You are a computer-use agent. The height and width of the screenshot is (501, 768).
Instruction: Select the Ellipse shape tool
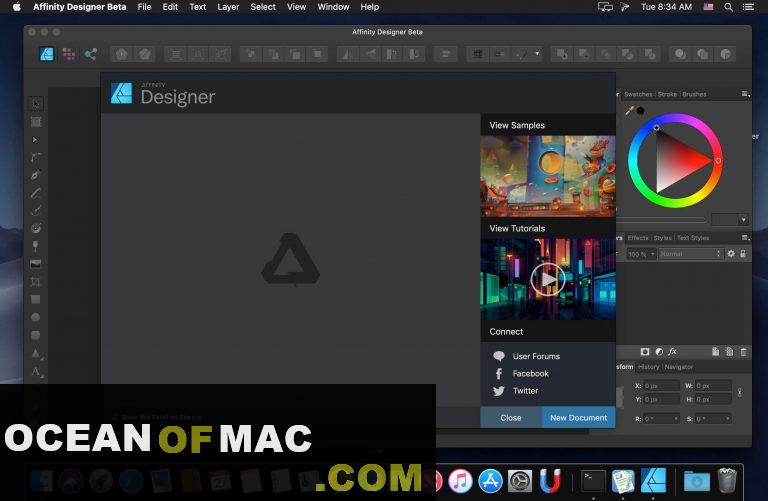point(35,317)
